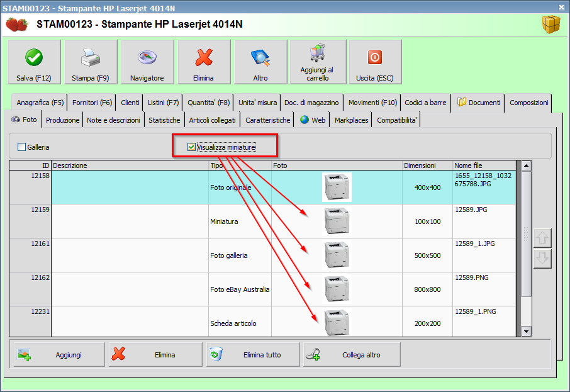The width and height of the screenshot is (570, 392).
Task: Select the Foto tab
Action: tap(24, 120)
